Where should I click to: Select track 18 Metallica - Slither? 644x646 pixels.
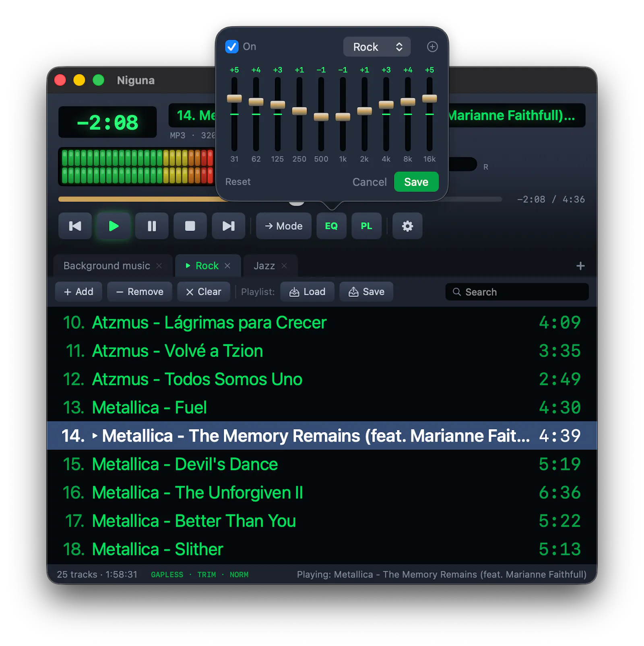322,549
